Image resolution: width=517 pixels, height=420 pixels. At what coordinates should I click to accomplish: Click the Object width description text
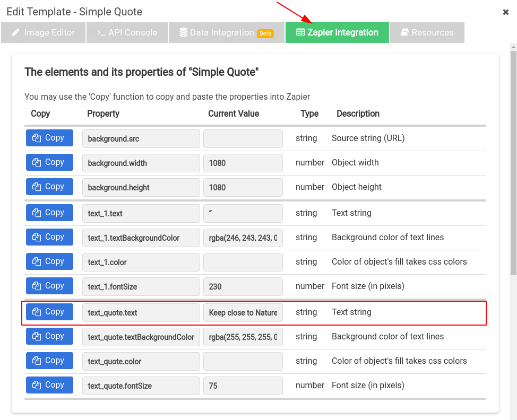tap(355, 162)
